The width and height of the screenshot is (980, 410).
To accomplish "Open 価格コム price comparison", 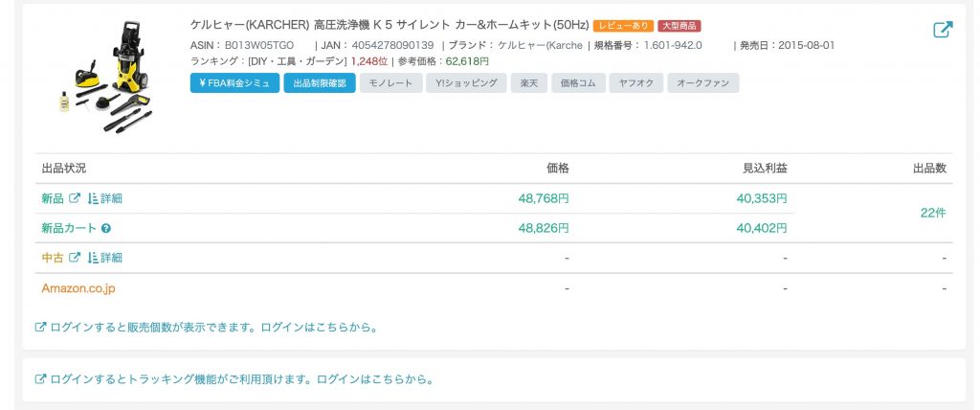I will [578, 82].
